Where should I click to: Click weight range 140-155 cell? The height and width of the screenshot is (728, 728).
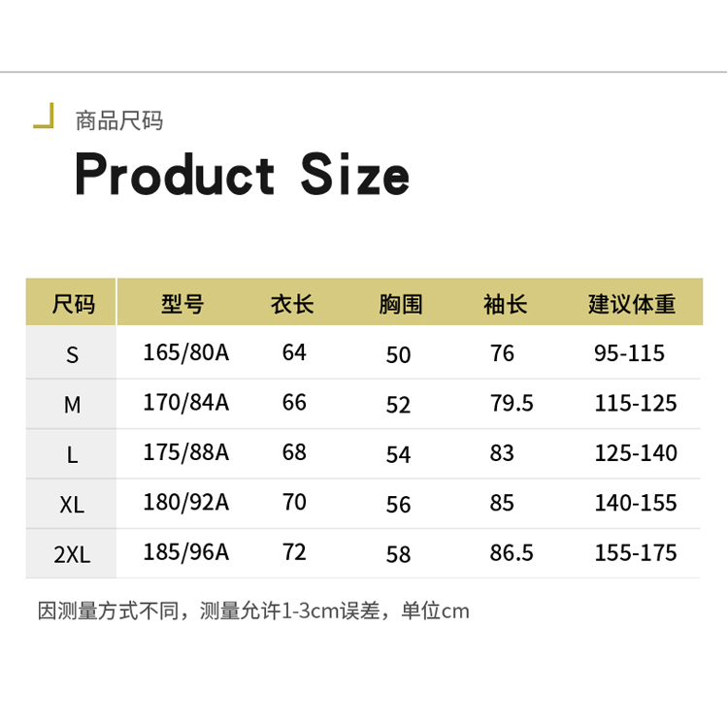pyautogui.click(x=636, y=503)
